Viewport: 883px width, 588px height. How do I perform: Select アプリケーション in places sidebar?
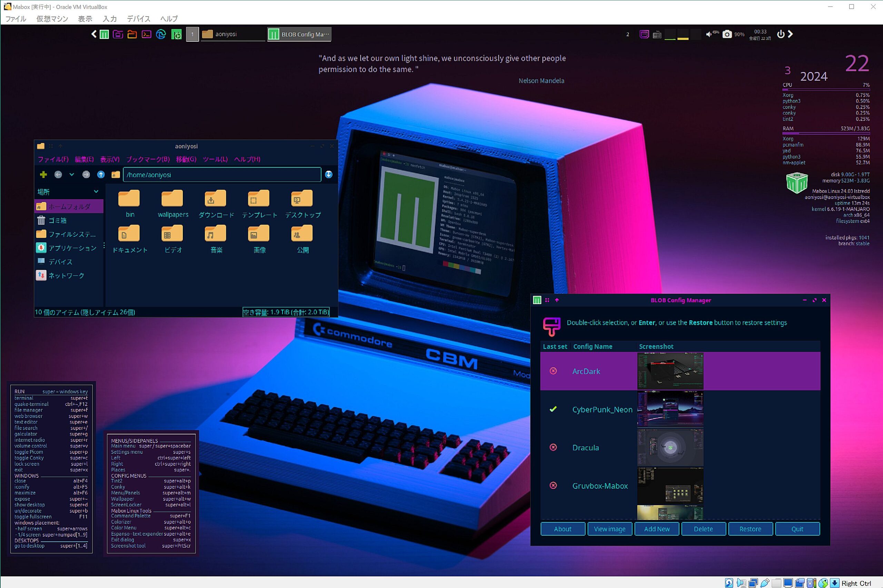(69, 248)
